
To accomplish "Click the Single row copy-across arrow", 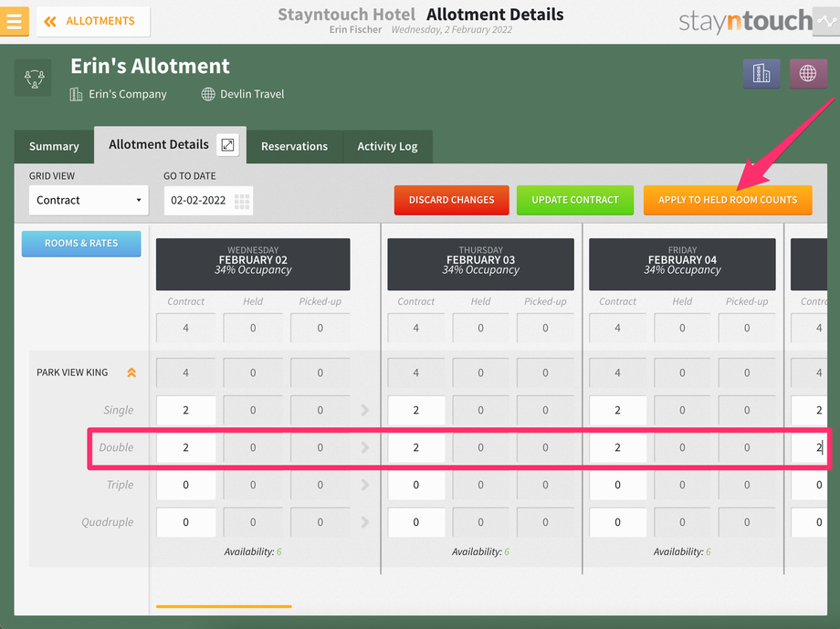I will pyautogui.click(x=365, y=410).
